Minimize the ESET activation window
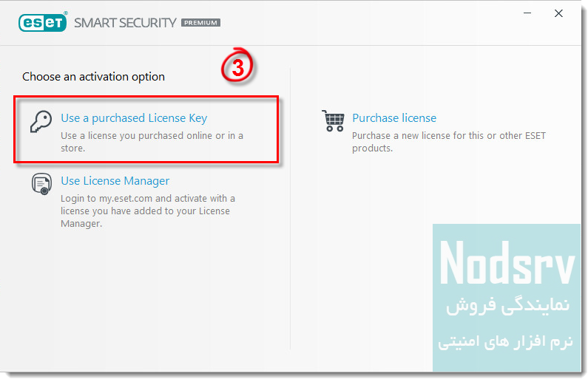 (527, 13)
